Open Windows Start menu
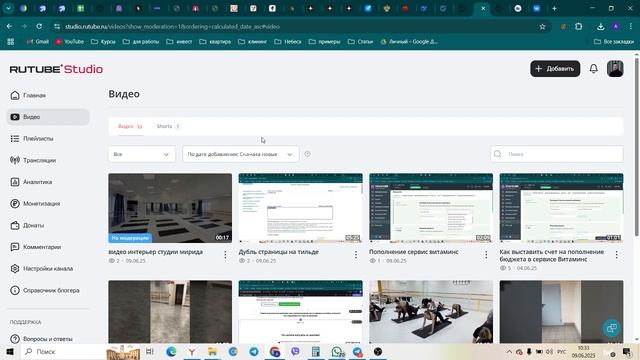This screenshot has height=360, width=640. (x=10, y=351)
